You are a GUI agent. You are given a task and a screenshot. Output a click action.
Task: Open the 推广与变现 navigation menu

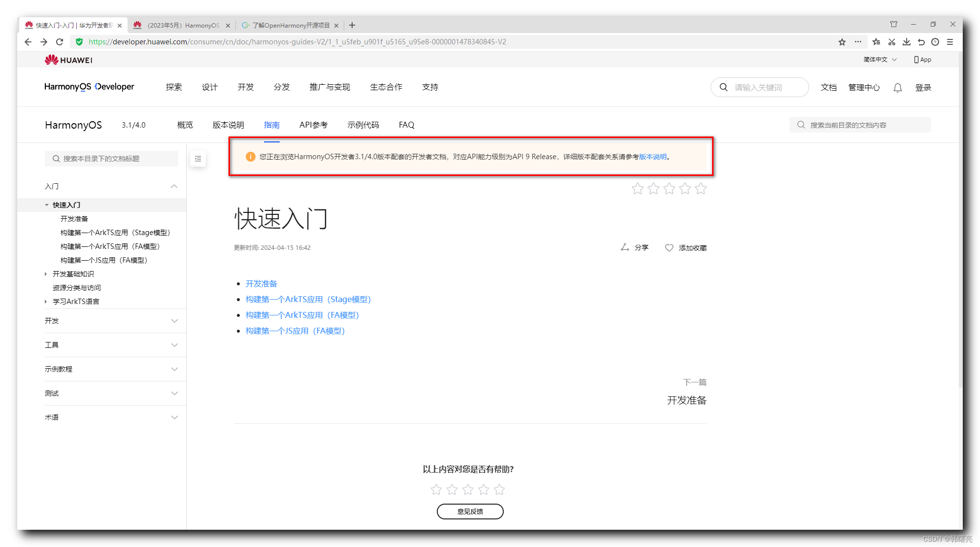tap(330, 87)
